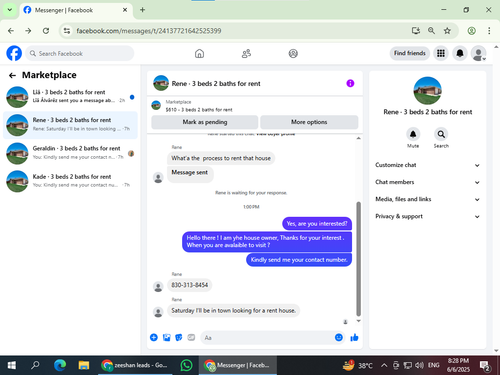Open the Facebook logo home link

point(14,53)
